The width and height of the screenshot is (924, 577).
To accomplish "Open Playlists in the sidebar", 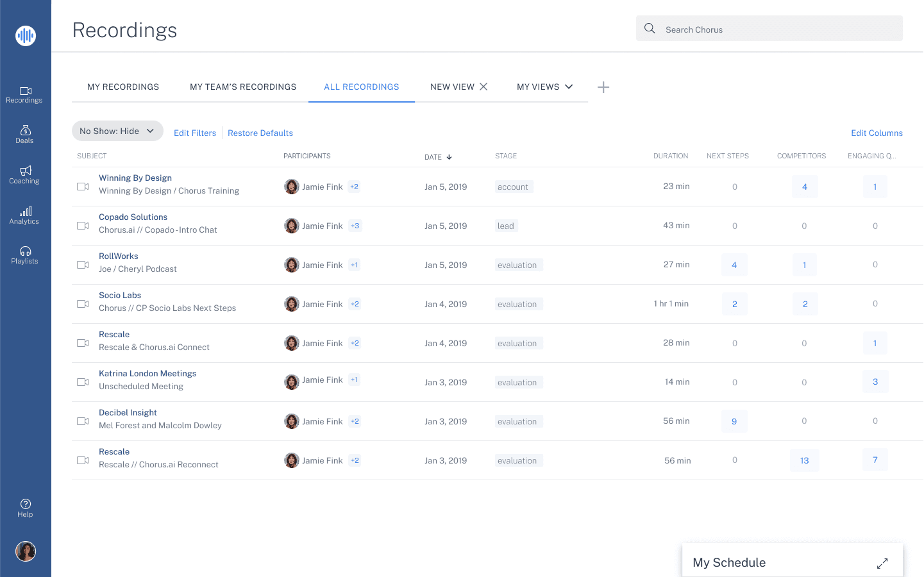I will coord(25,255).
